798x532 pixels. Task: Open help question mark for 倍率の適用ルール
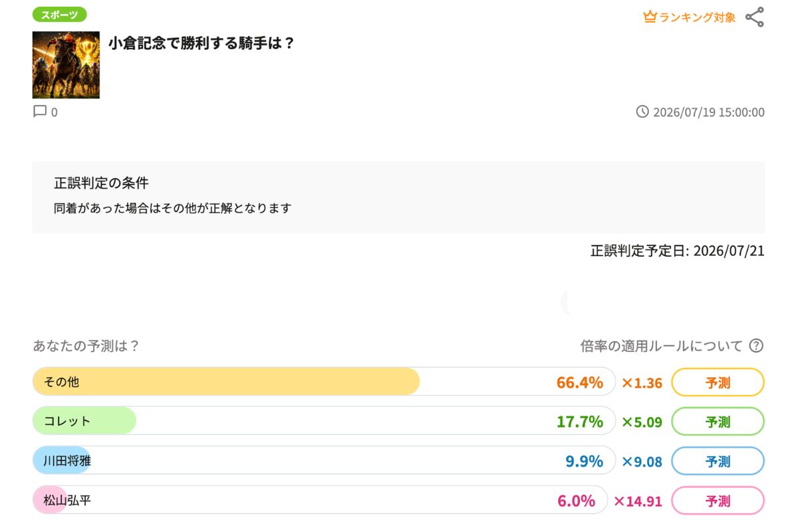click(x=756, y=346)
